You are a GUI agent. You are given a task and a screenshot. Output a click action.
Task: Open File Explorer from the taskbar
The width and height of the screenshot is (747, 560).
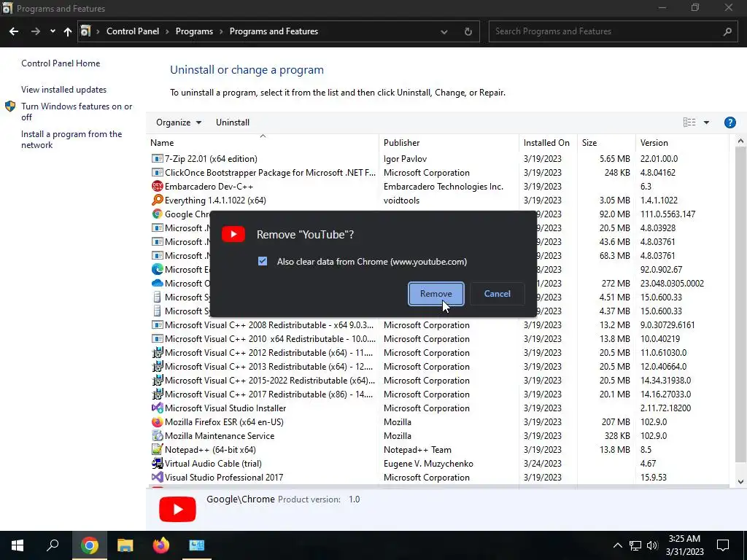point(125,545)
